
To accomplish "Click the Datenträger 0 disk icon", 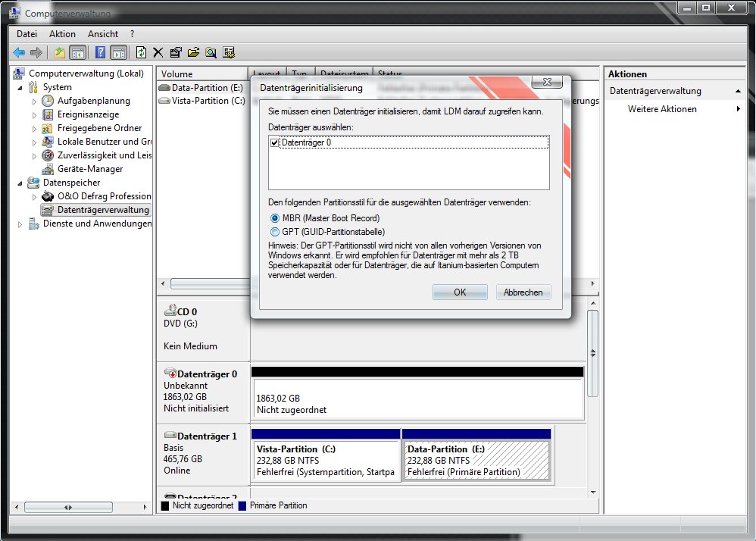I will [170, 373].
